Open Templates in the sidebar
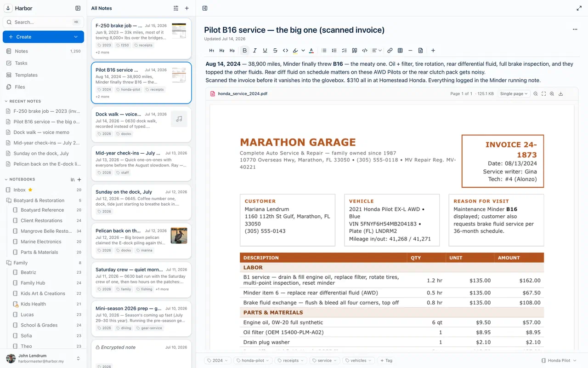This screenshot has height=368, width=588. click(x=43, y=75)
